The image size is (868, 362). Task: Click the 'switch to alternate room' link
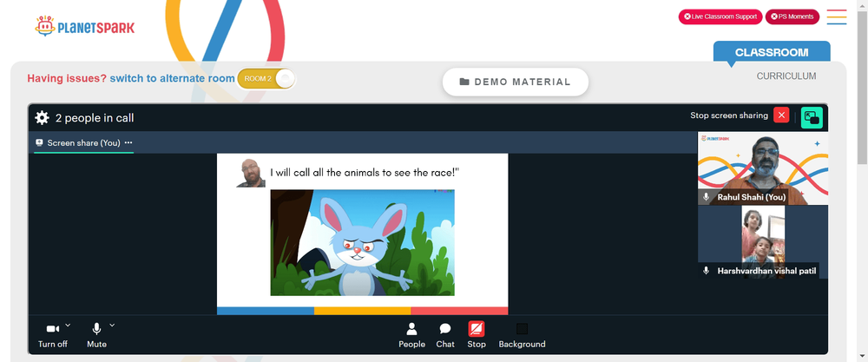(172, 79)
